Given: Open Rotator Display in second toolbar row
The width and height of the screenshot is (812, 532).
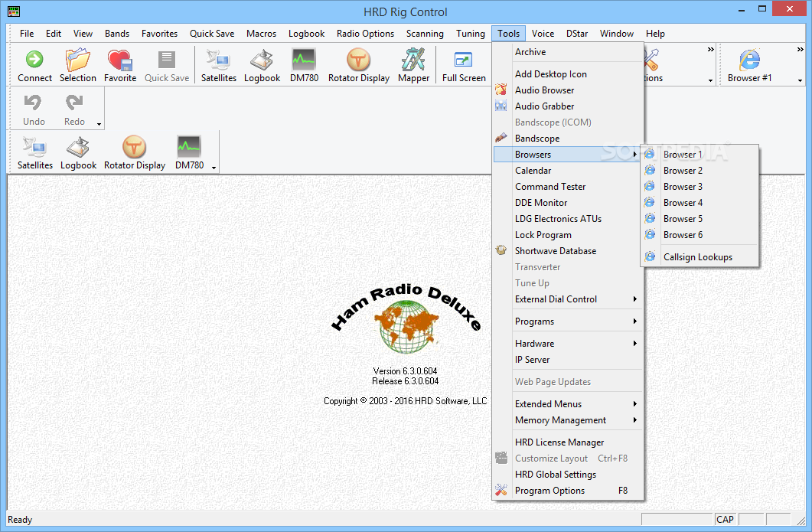Looking at the screenshot, I should tap(134, 147).
